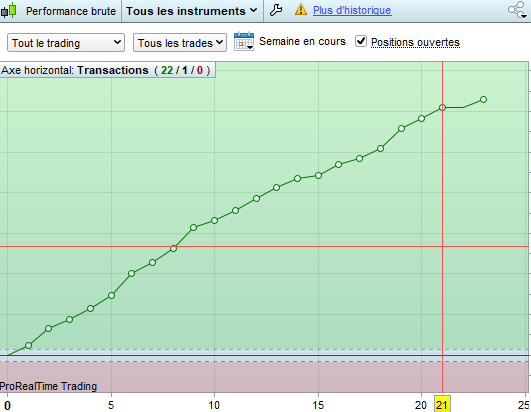Click the highlighted yellow 21 axis label
Viewport: 531px width, 412px height.
[x=442, y=404]
